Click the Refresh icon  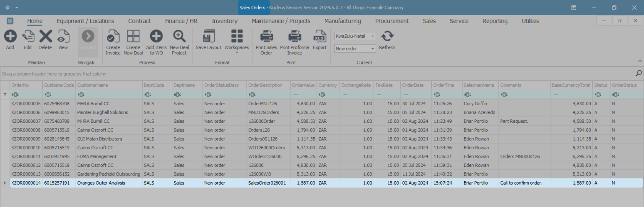[x=387, y=37]
